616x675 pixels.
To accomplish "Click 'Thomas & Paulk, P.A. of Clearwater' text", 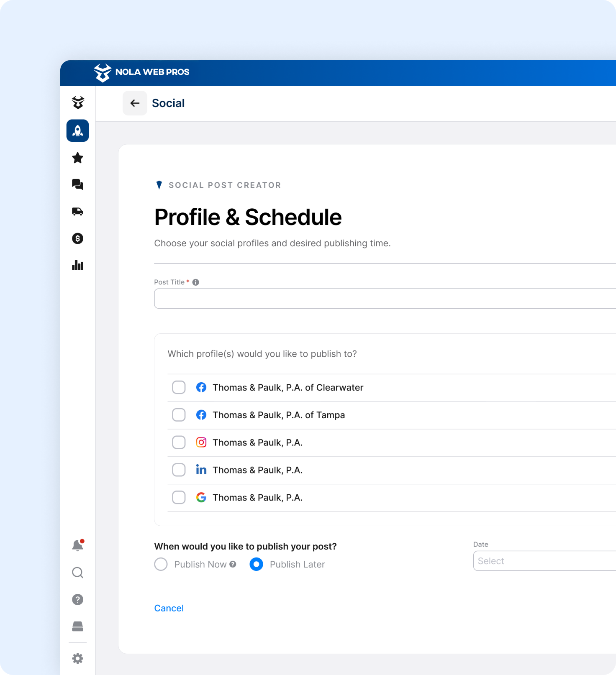I will [288, 388].
